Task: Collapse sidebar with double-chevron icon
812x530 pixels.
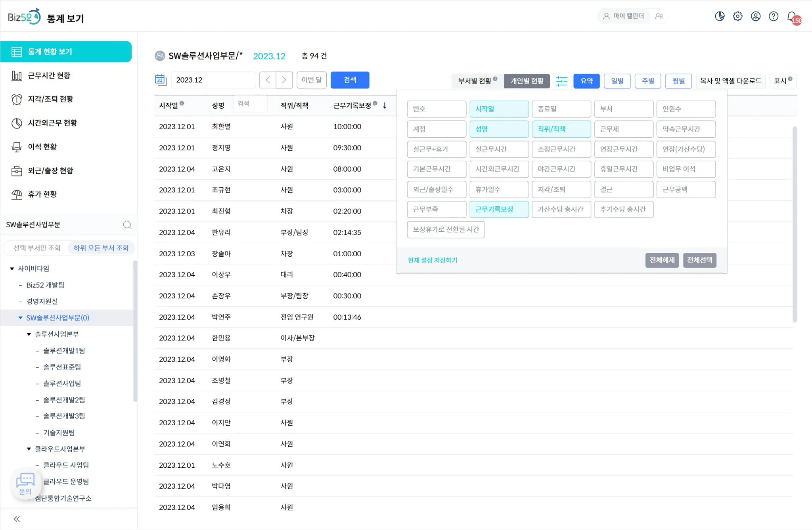Action: pyautogui.click(x=17, y=519)
